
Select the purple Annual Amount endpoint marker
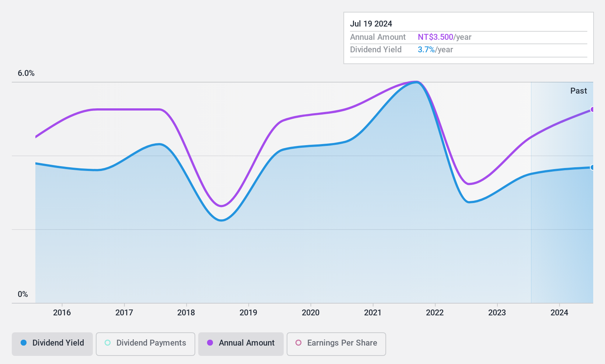592,109
